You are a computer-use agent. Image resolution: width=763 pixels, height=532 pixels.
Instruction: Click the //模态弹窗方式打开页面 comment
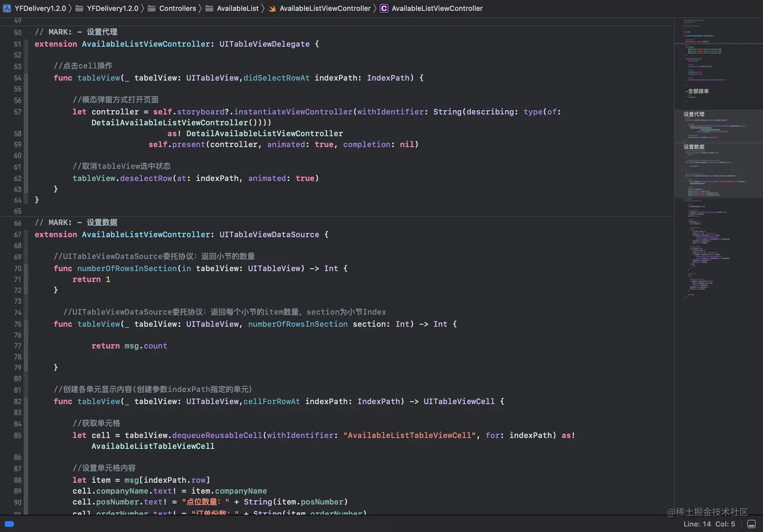[x=116, y=100]
